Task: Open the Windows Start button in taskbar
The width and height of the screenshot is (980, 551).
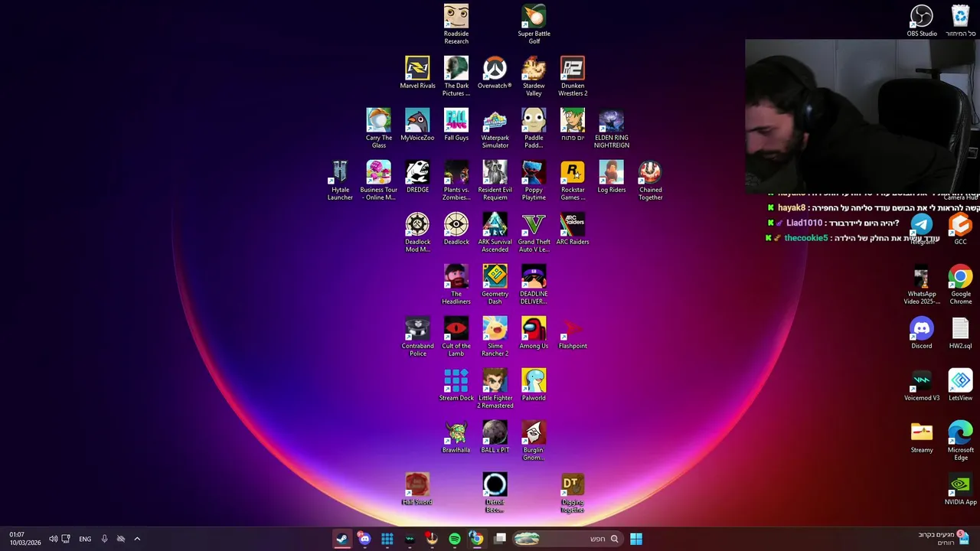Action: click(635, 539)
